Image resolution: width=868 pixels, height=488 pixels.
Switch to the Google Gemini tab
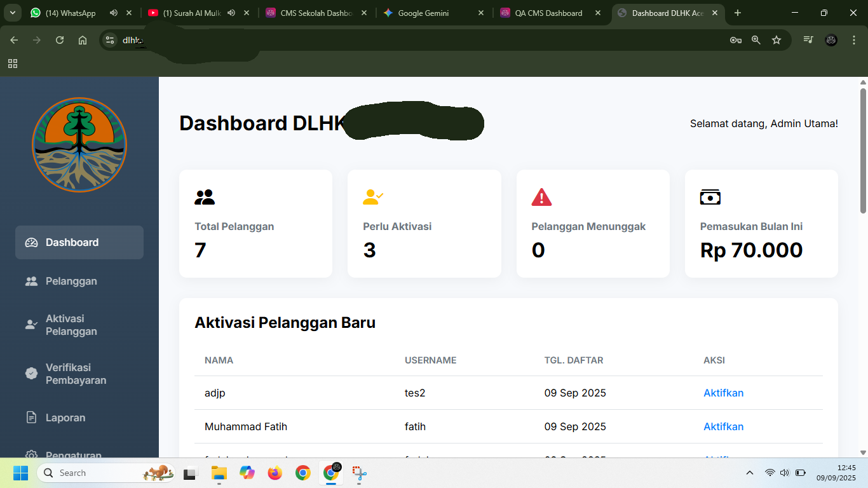point(423,13)
